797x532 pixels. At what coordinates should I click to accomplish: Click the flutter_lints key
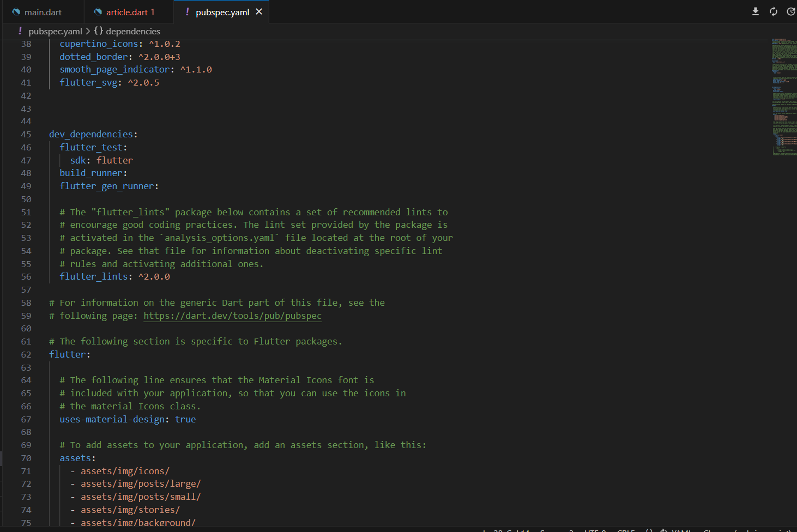[x=93, y=276]
